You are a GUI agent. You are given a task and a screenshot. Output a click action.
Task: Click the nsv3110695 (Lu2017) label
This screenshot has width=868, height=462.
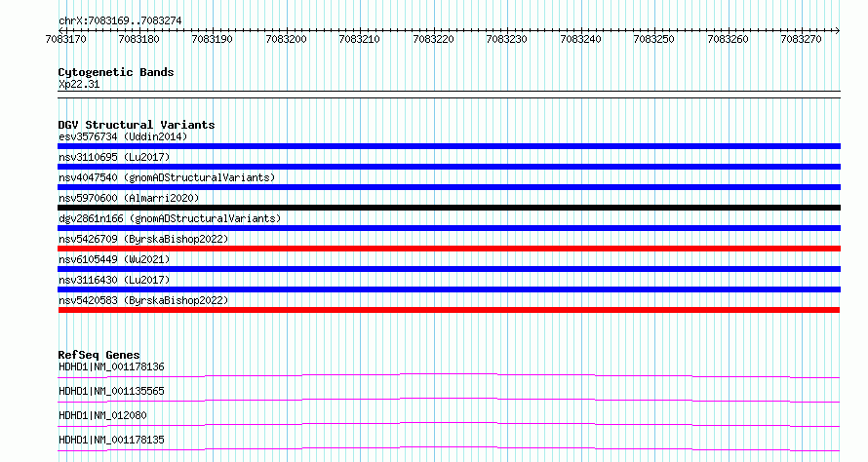114,157
